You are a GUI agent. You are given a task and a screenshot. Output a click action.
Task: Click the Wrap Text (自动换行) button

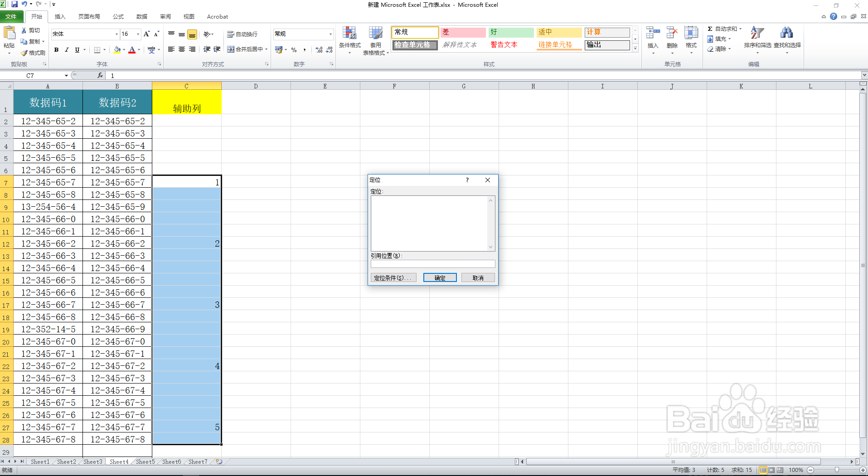coord(242,34)
